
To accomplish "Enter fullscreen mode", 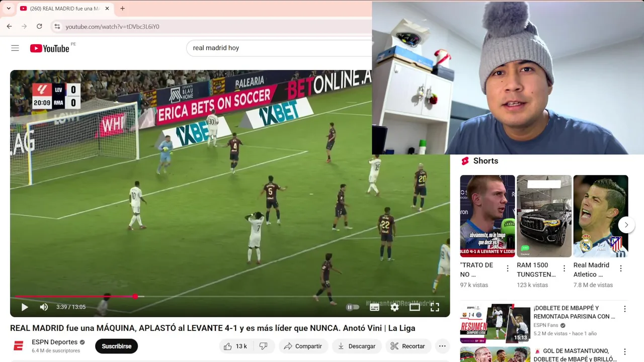I will pyautogui.click(x=435, y=307).
